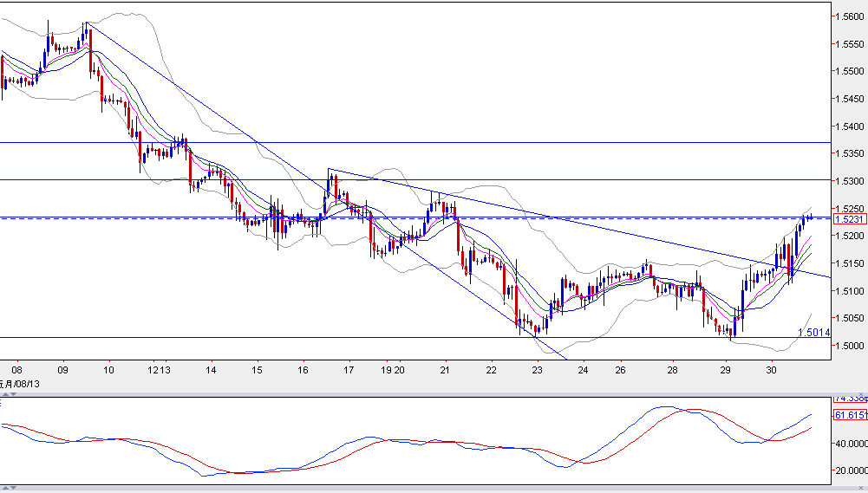Select the dashed current-price line

point(415,219)
